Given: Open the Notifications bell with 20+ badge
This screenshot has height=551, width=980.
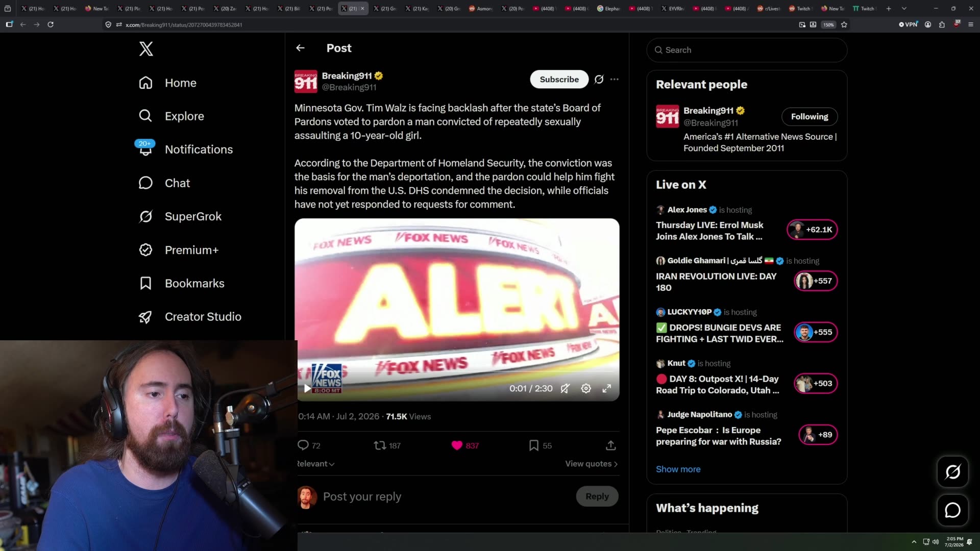Looking at the screenshot, I should click(145, 148).
